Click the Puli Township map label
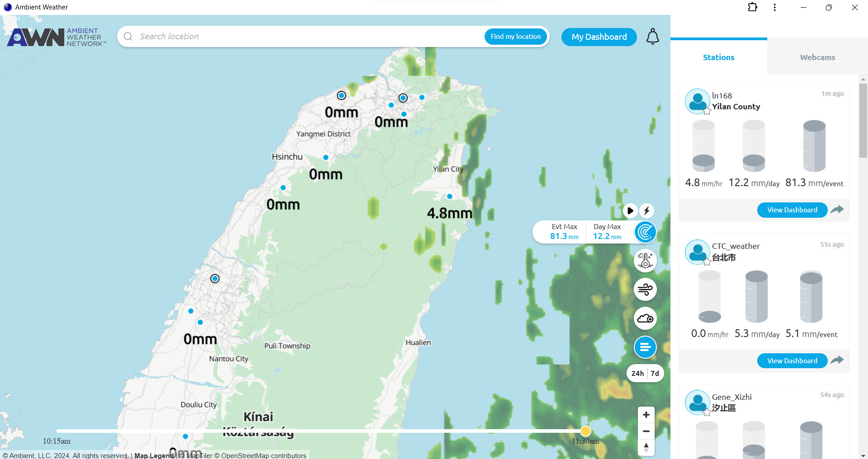This screenshot has height=459, width=868. [x=287, y=346]
